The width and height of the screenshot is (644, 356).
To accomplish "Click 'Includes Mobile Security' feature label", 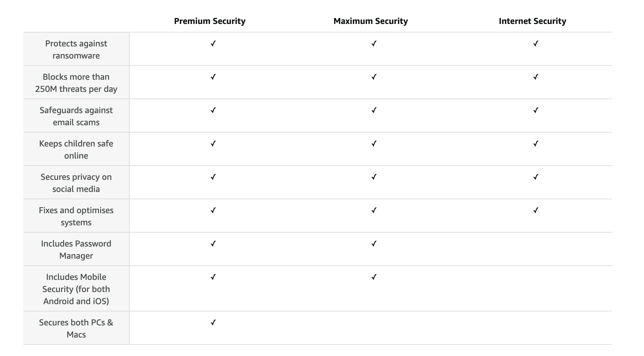I will pyautogui.click(x=76, y=289).
